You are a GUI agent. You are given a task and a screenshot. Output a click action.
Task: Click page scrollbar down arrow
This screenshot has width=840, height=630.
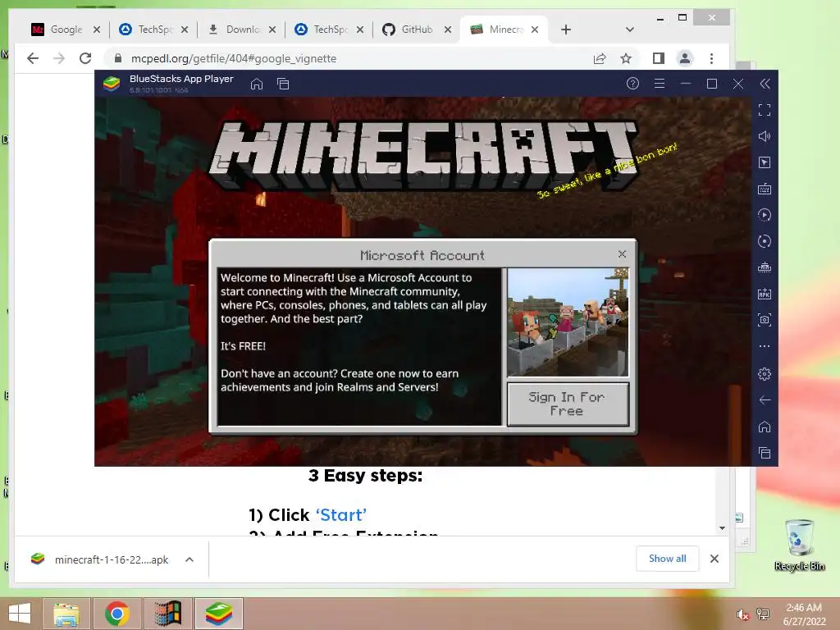coord(722,528)
